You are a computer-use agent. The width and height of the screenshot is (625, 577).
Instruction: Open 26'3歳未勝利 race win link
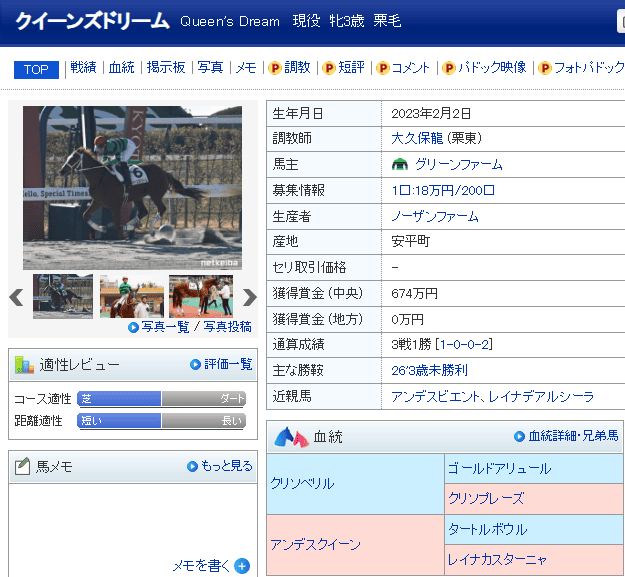429,371
